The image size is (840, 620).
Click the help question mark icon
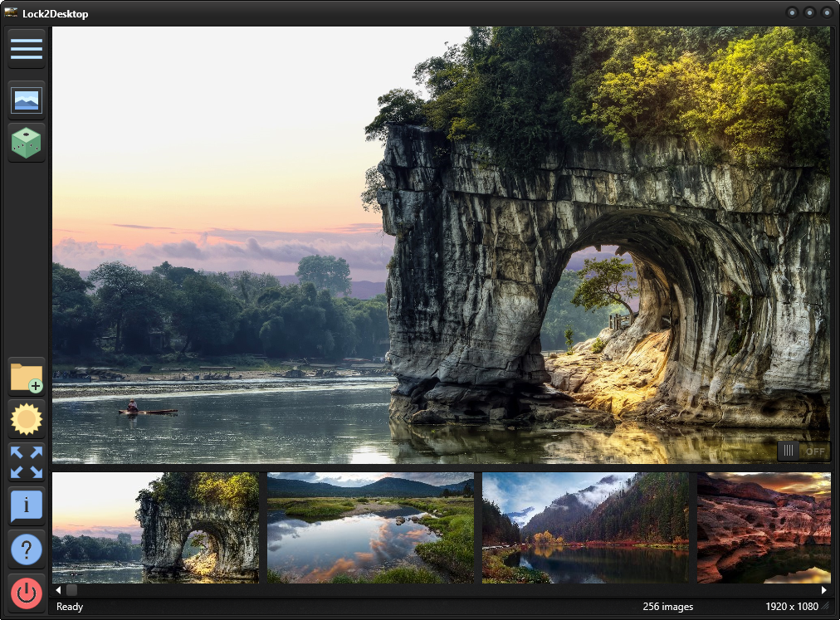point(26,549)
